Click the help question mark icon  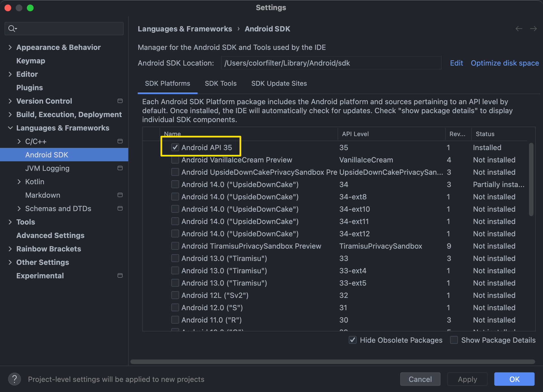[x=14, y=379]
